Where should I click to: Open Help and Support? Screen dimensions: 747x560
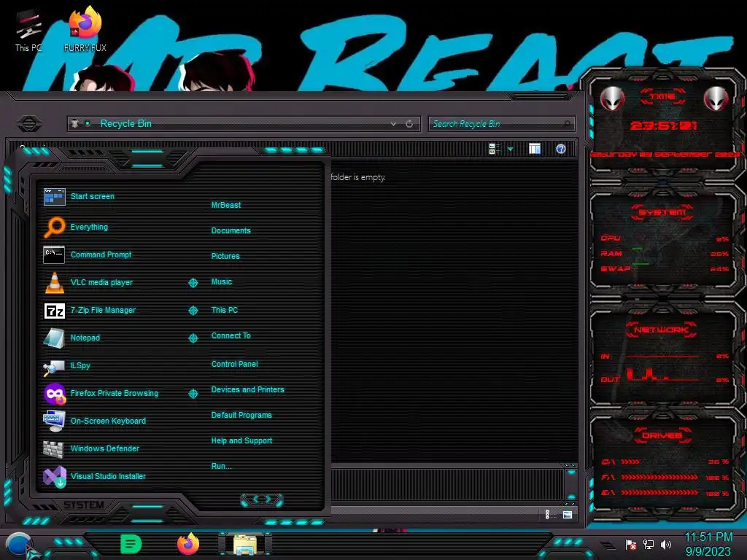click(x=241, y=441)
